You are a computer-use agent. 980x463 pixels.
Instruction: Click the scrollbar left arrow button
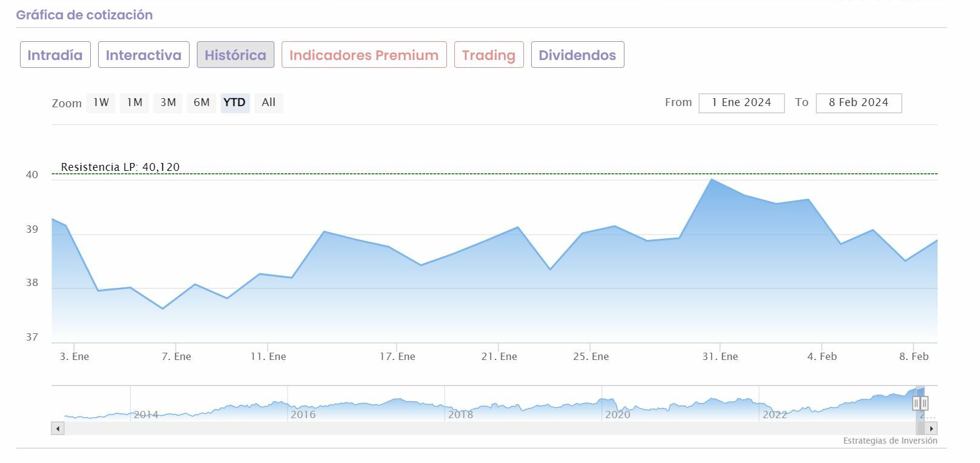click(58, 428)
